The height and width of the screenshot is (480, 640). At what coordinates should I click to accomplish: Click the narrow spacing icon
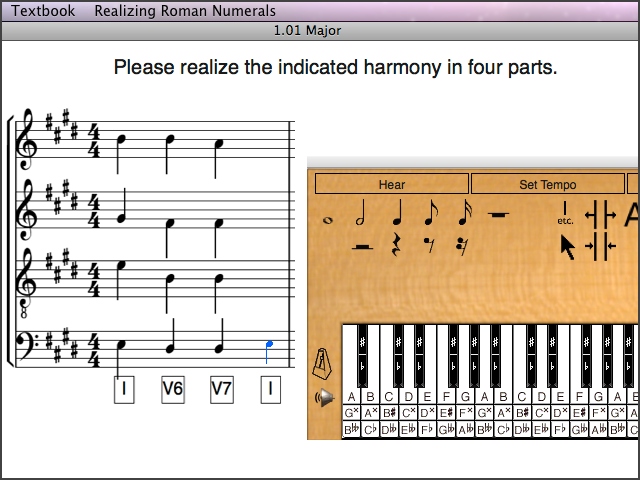click(602, 246)
